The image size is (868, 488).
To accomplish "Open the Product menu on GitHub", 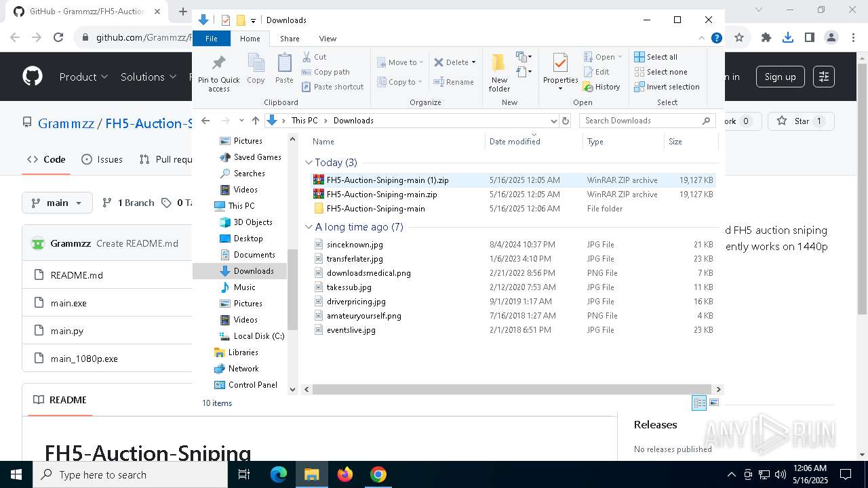I will coord(83,77).
